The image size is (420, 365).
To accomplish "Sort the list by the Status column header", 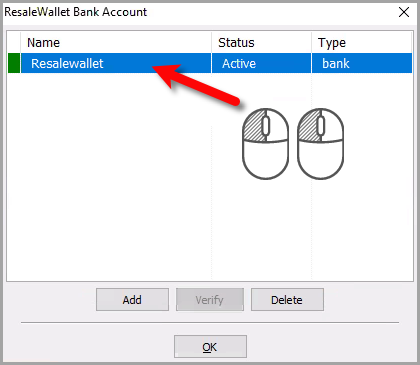I will click(x=261, y=43).
